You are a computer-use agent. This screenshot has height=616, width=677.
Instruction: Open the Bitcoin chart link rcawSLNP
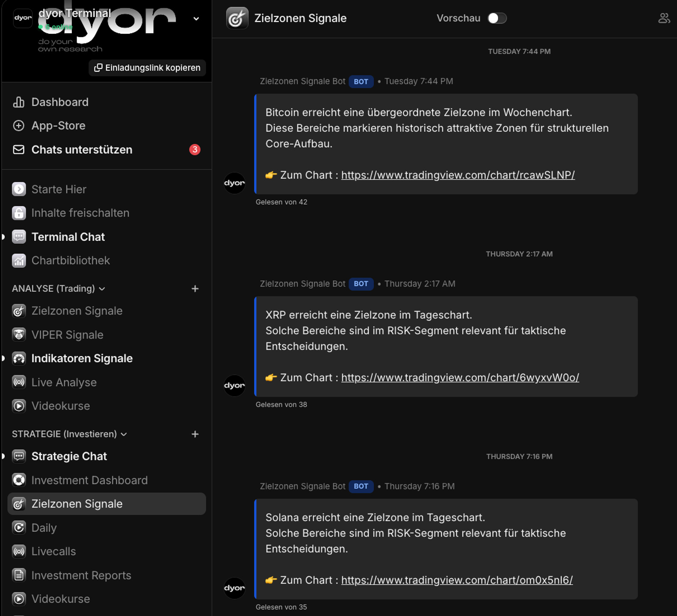click(458, 175)
